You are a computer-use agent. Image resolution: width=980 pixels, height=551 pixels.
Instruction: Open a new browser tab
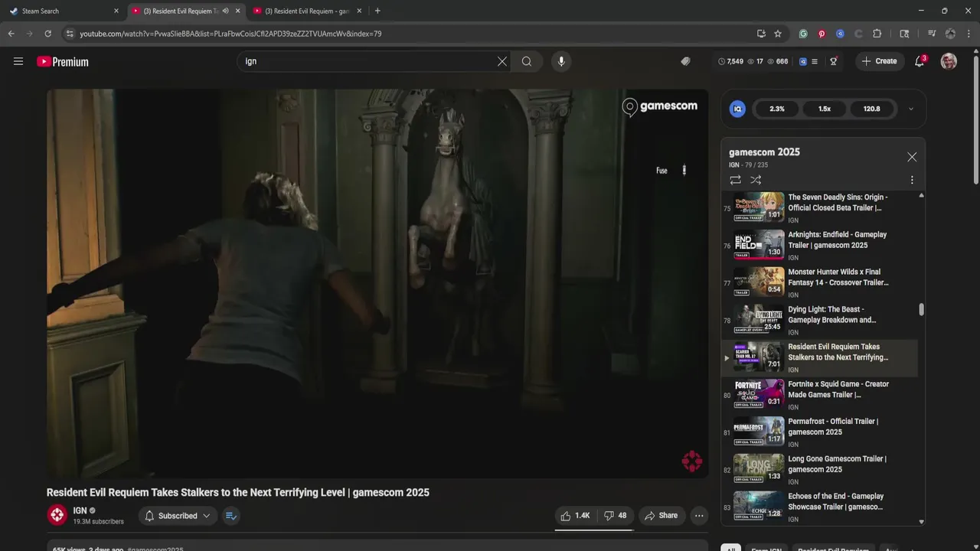click(x=377, y=11)
